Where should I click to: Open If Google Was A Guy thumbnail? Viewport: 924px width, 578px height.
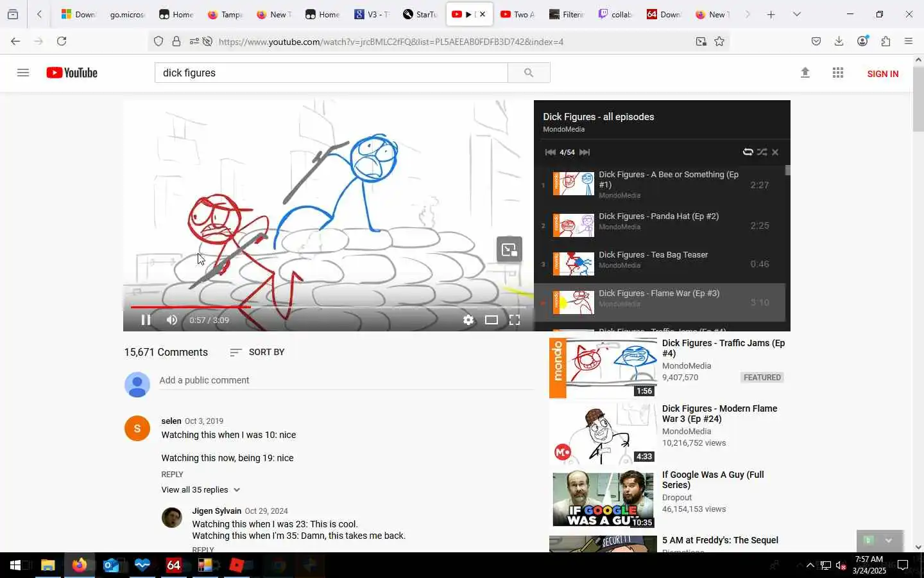click(603, 500)
